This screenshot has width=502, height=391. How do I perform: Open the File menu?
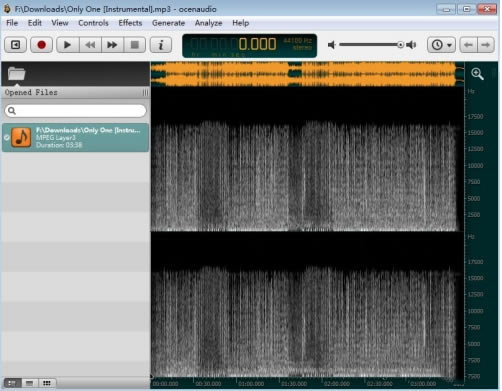click(12, 23)
